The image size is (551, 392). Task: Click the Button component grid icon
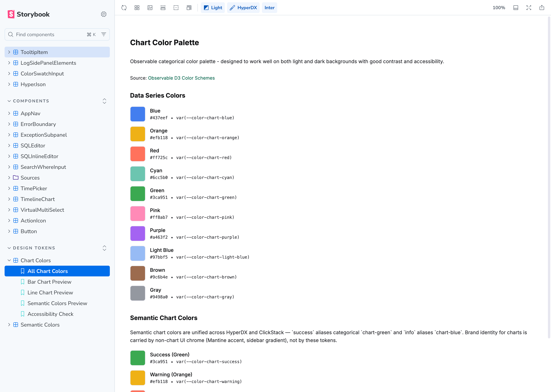pyautogui.click(x=16, y=231)
